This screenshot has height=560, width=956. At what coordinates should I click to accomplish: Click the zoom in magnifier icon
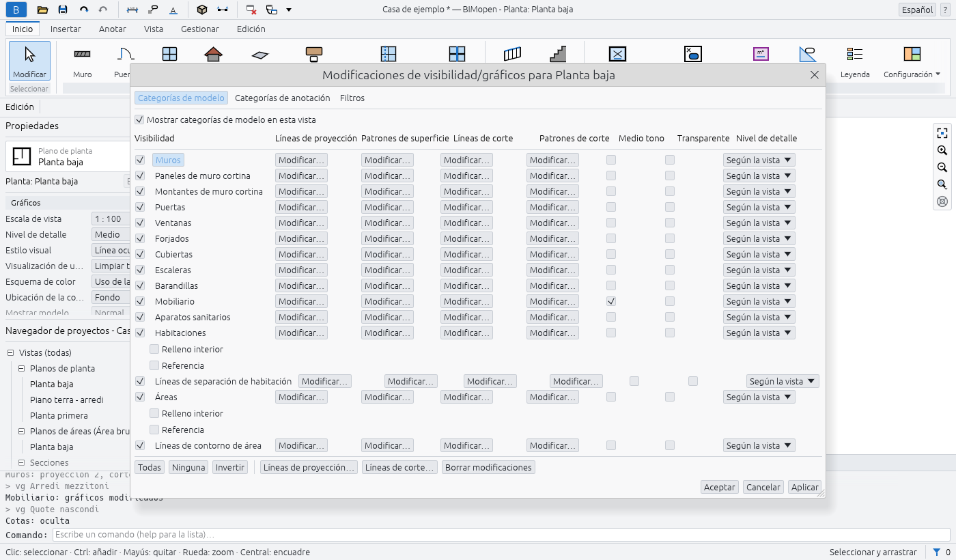coord(942,150)
